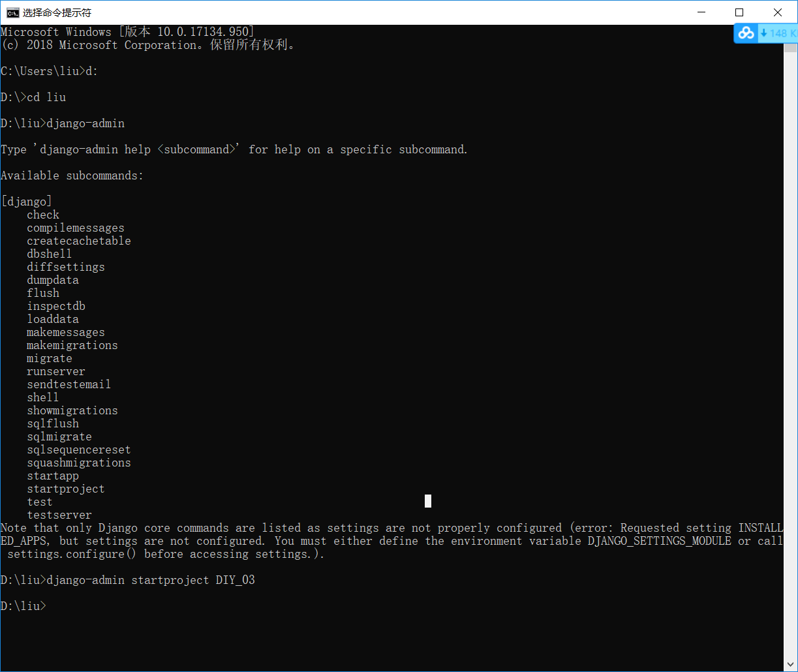Click the 'makemigrations' subcommand text

72,345
